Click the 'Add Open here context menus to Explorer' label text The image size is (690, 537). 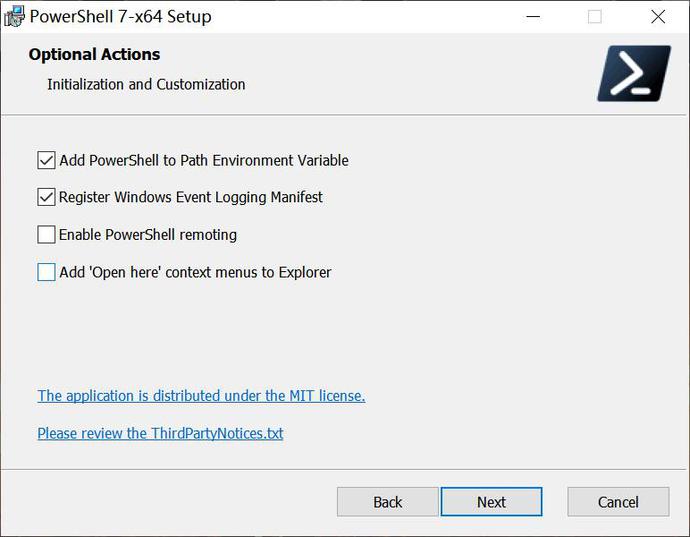click(195, 272)
